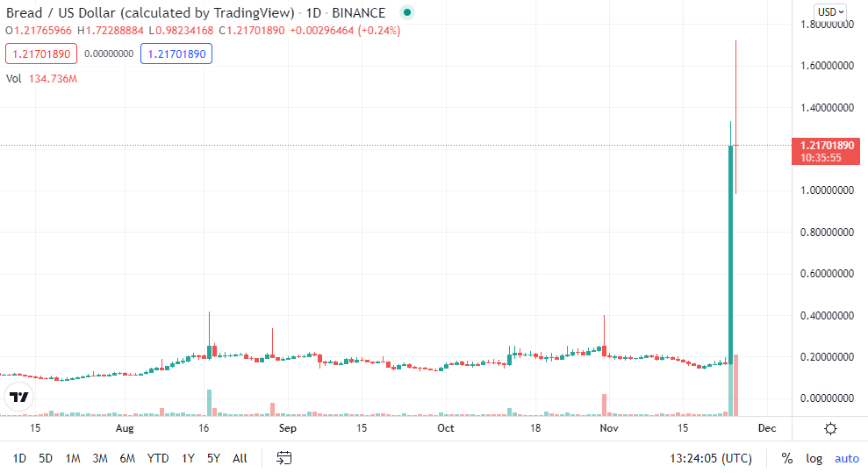Click the spread value 0.00000000
This screenshot has width=868, height=473.
[109, 54]
